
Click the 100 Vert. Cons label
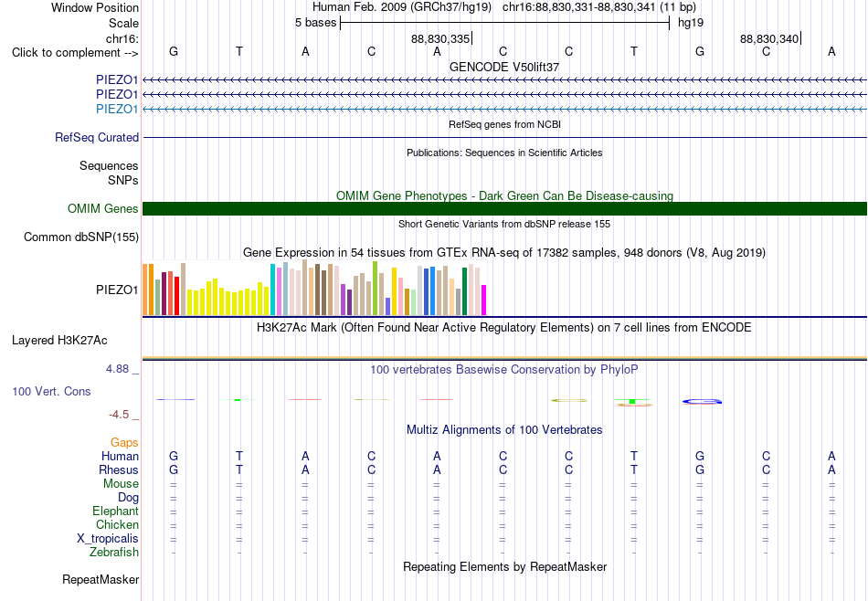[51, 391]
